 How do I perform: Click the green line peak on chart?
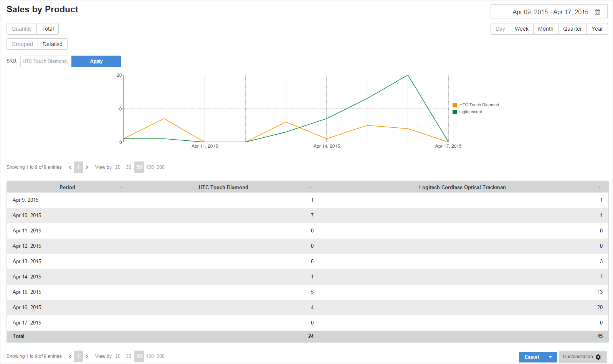408,75
